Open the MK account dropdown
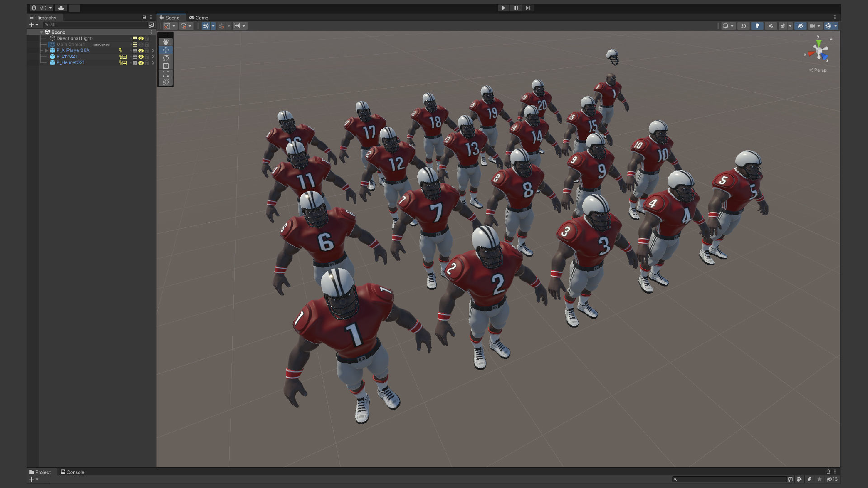The width and height of the screenshot is (868, 488). pos(42,8)
